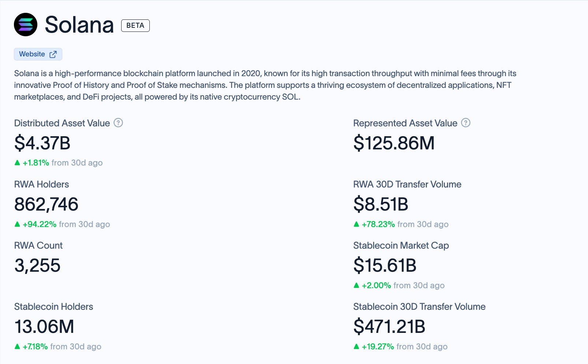This screenshot has height=364, width=588.
Task: Click the Solana logo icon
Action: pos(26,25)
